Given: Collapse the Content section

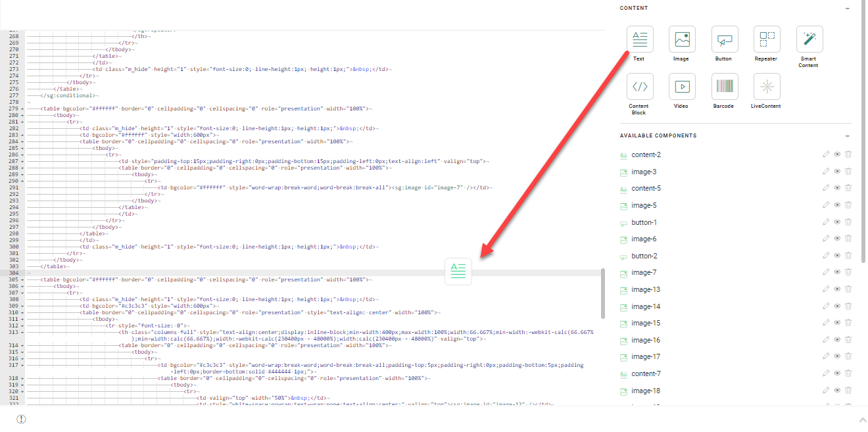Looking at the screenshot, I should [x=847, y=9].
